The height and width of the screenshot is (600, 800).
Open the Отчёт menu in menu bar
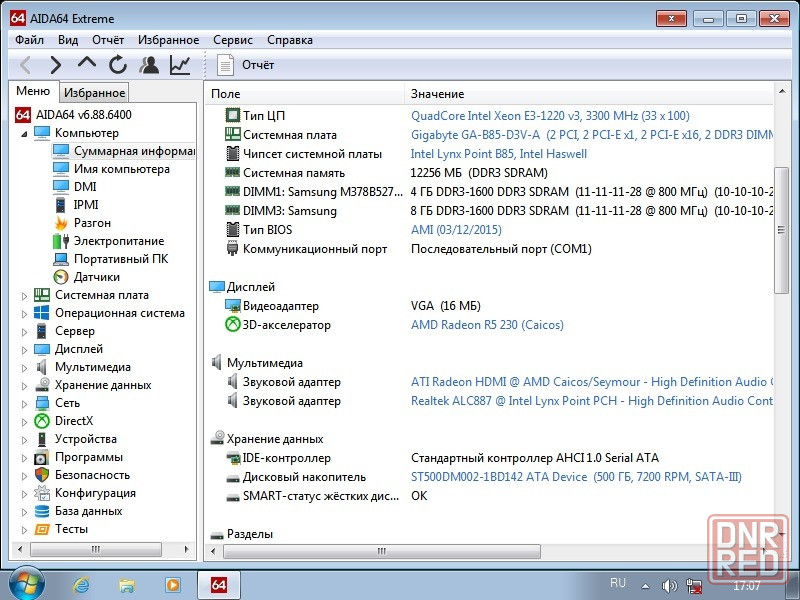(x=108, y=40)
